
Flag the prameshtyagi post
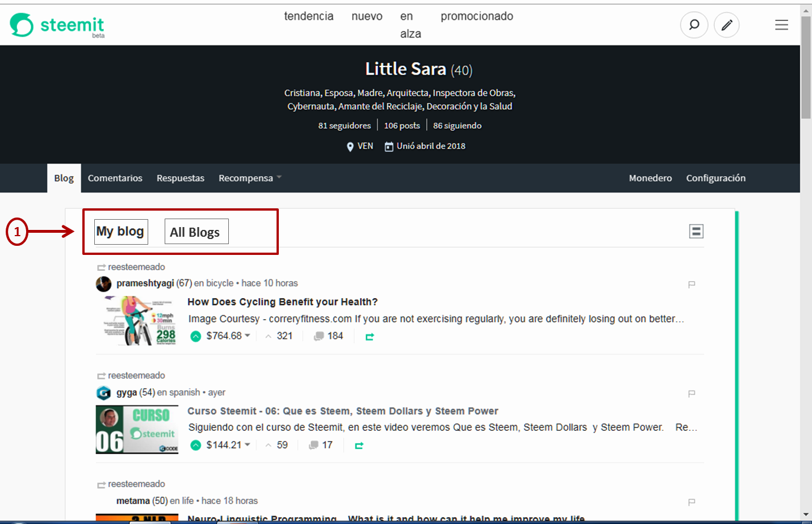(x=692, y=284)
